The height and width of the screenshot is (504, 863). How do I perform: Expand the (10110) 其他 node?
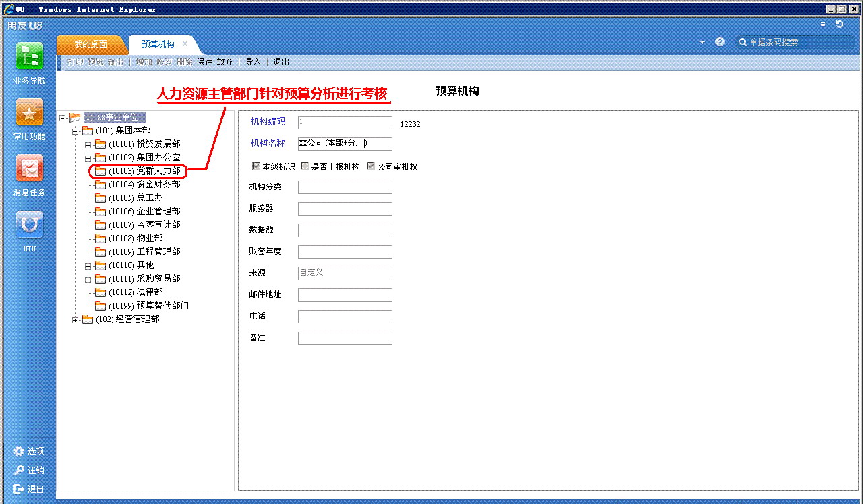click(x=88, y=266)
